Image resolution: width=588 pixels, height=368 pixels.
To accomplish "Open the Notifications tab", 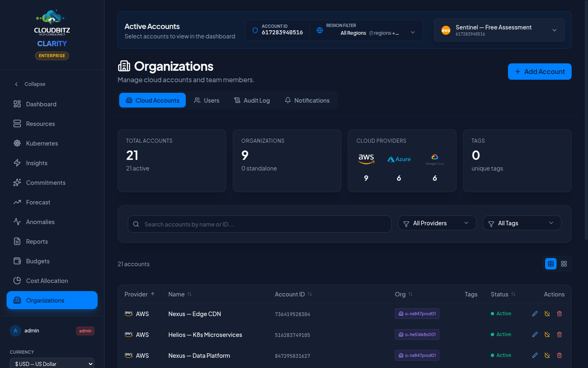I will (307, 100).
